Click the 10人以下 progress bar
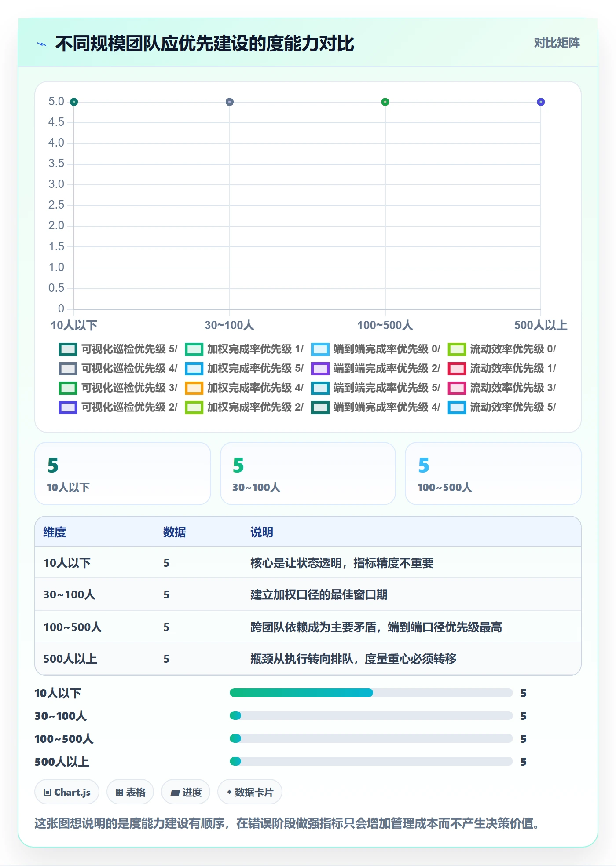The width and height of the screenshot is (616, 866). 371,693
